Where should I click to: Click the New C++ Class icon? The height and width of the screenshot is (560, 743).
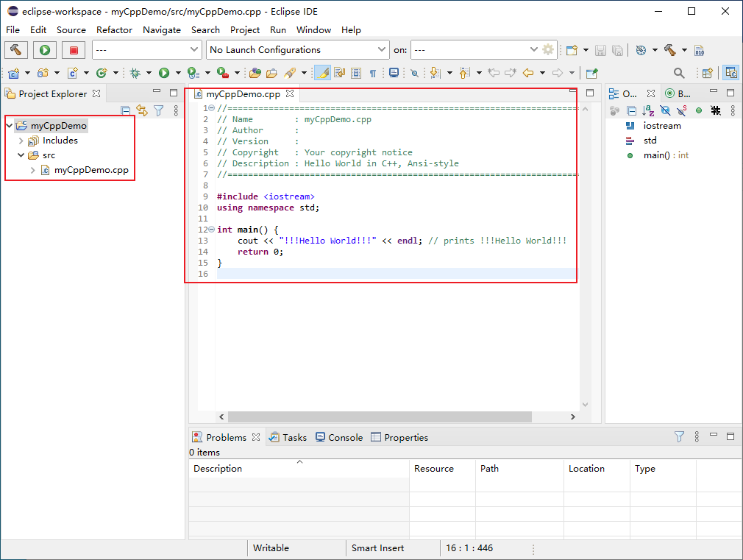[102, 73]
